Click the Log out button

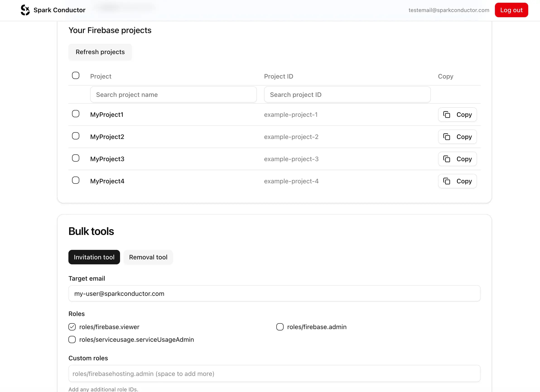coord(511,10)
